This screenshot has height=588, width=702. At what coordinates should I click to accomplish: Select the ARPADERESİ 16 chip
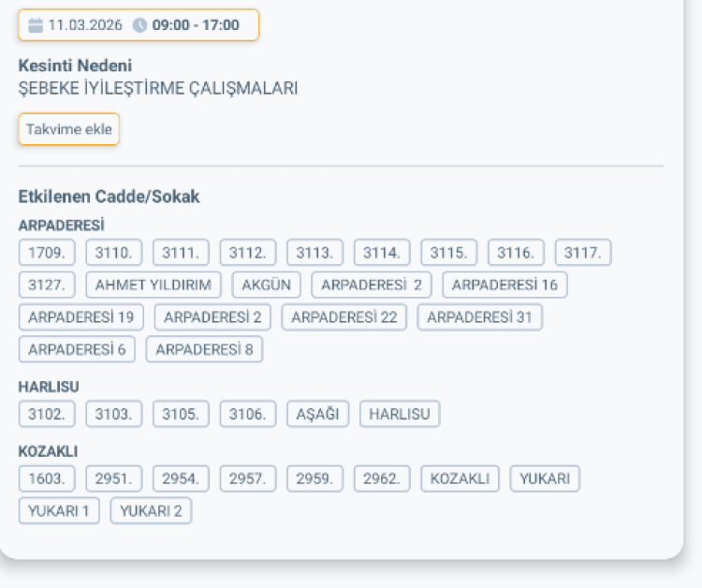(x=505, y=285)
